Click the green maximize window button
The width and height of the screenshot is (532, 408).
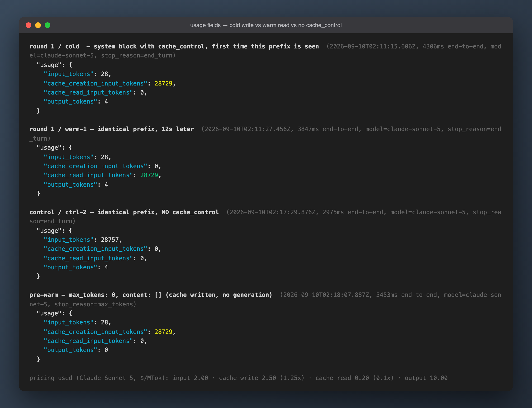47,25
